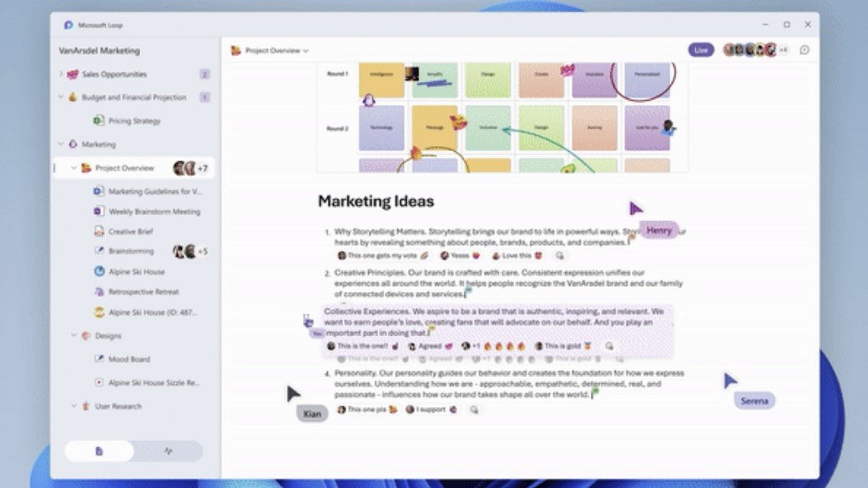The image size is (868, 488).
Task: Click the Creative Brief file icon
Action: click(99, 231)
